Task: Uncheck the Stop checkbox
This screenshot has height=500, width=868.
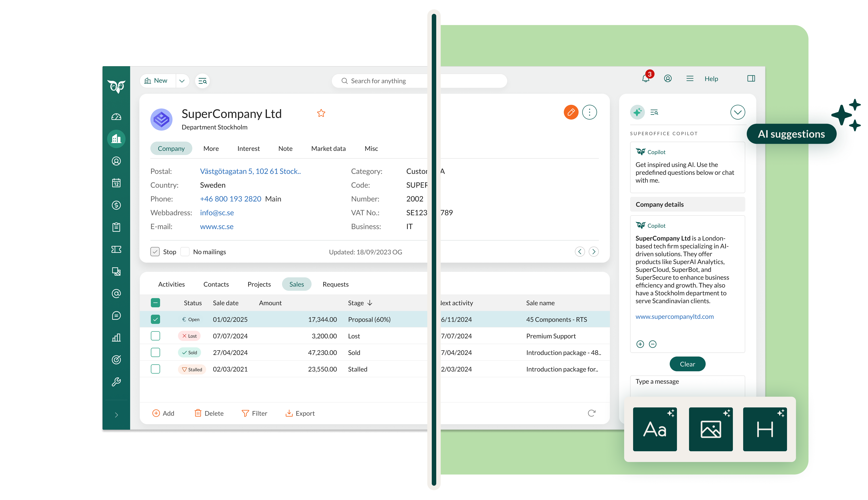Action: 155,251
